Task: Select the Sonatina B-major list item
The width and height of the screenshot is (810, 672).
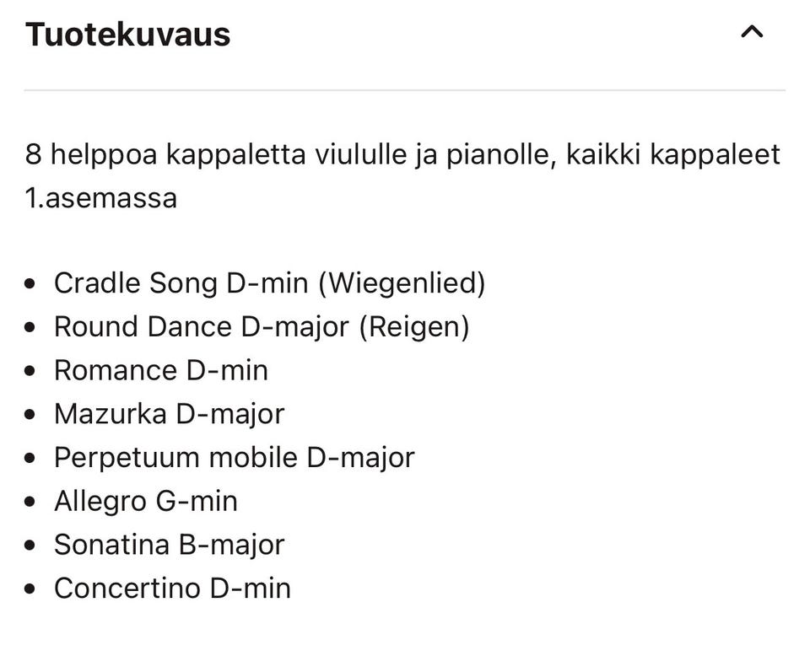Action: 169,545
